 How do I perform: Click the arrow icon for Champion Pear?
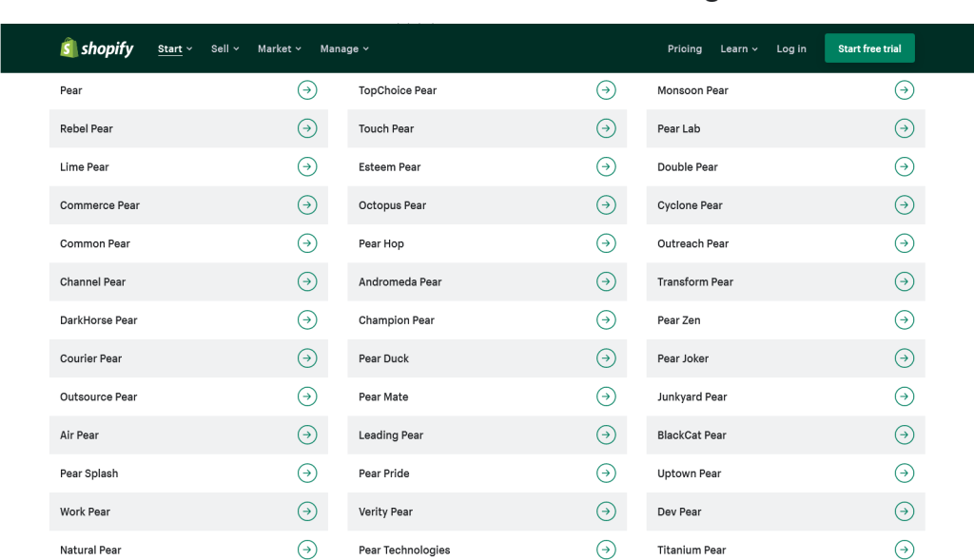[606, 319]
